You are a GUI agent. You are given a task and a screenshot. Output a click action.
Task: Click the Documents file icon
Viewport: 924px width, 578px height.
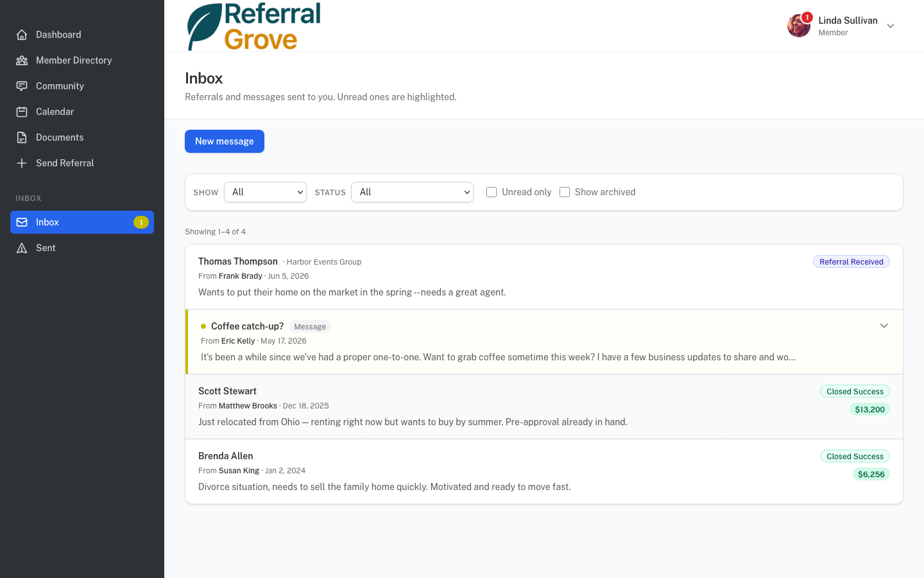point(22,137)
